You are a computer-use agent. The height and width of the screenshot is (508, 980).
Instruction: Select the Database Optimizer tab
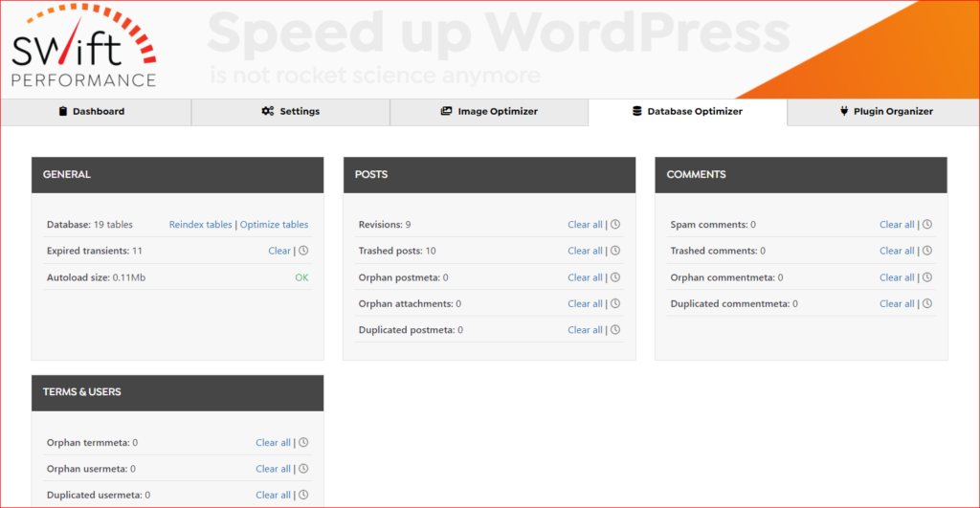pyautogui.click(x=687, y=112)
